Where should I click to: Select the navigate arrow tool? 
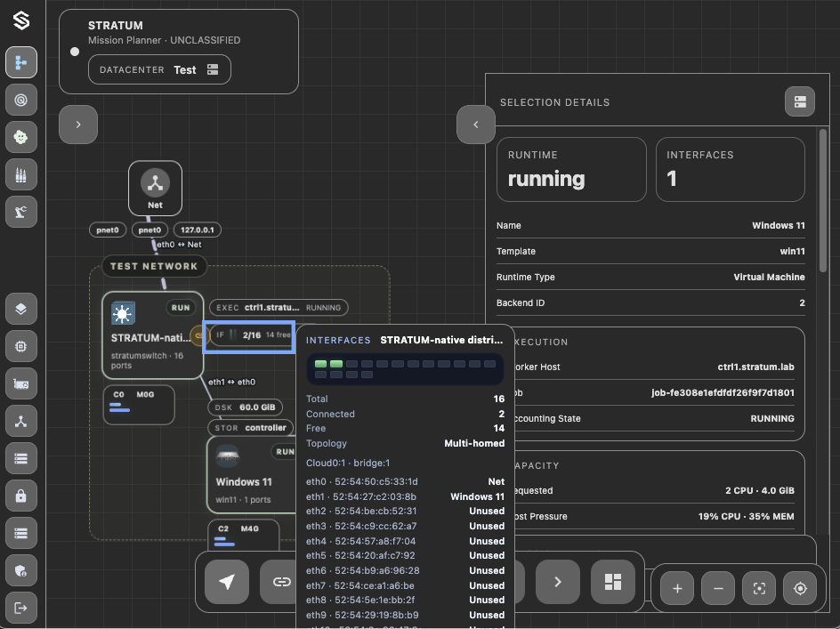point(227,582)
